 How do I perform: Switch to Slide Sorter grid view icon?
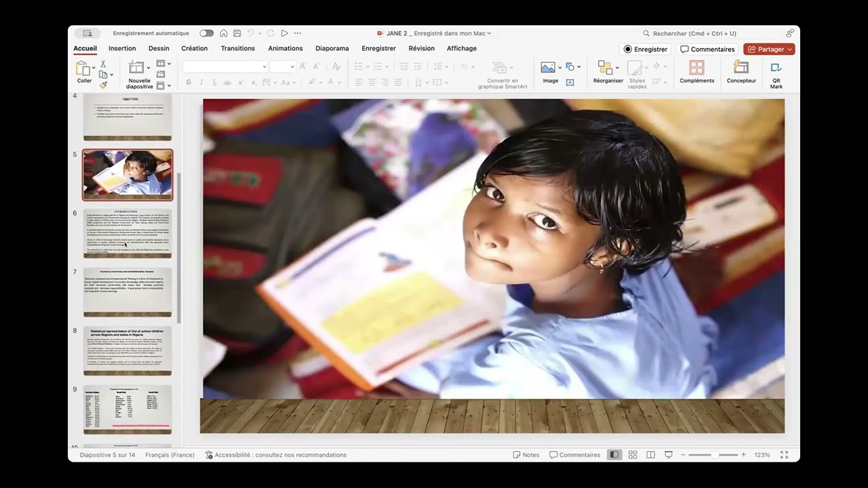[x=633, y=455]
